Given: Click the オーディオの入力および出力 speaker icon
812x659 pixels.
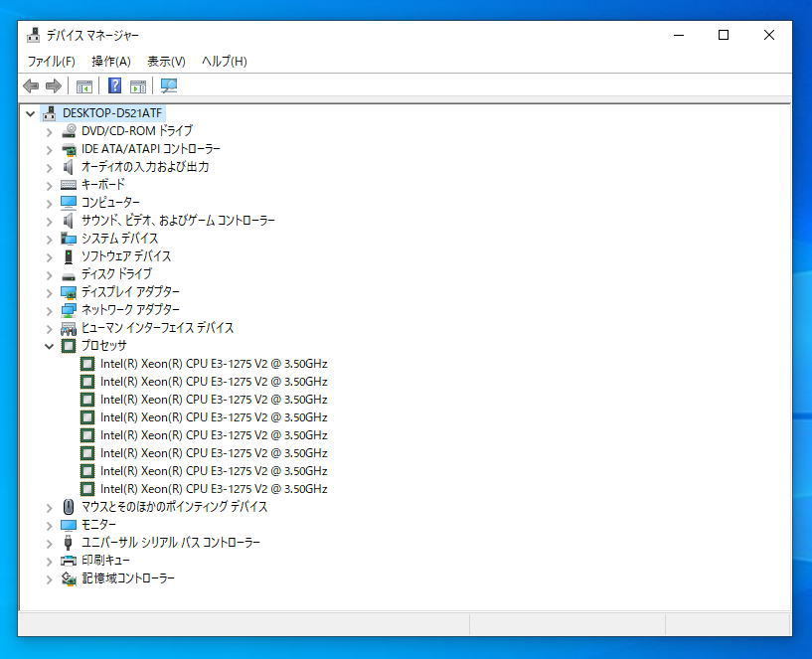Looking at the screenshot, I should click(x=68, y=167).
